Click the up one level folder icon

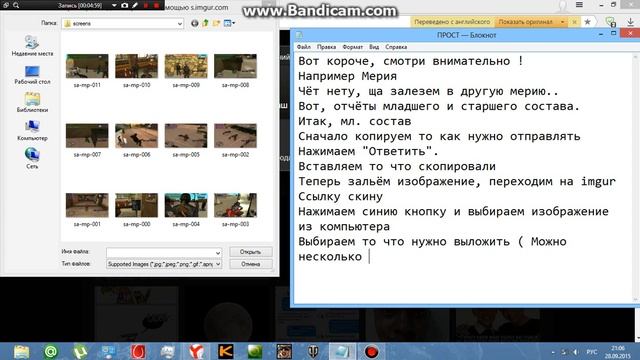[x=206, y=23]
